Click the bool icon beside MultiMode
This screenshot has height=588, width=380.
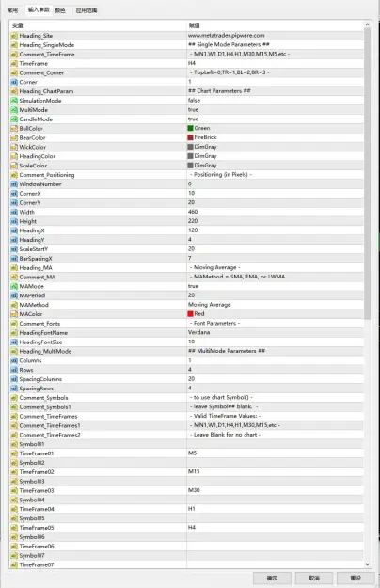click(14, 110)
